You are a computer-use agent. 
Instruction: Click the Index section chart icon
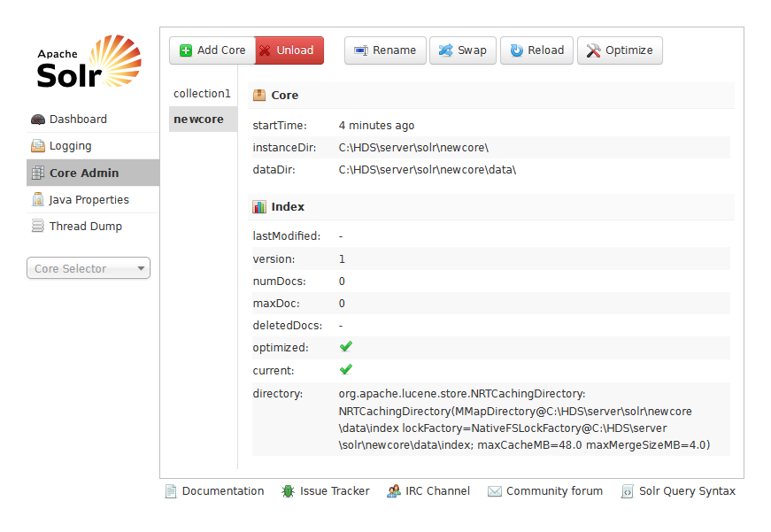click(x=259, y=207)
